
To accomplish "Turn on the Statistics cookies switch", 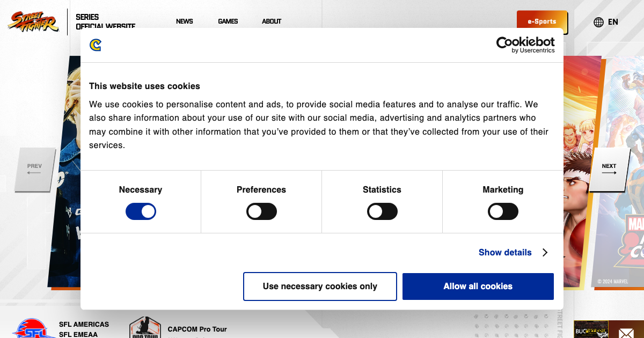I will tap(382, 211).
